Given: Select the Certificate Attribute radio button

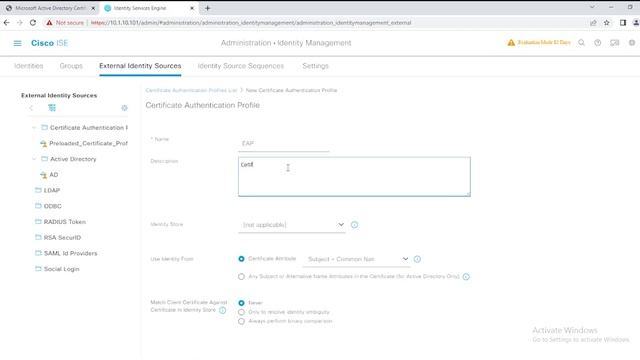Looking at the screenshot, I should pos(241,259).
